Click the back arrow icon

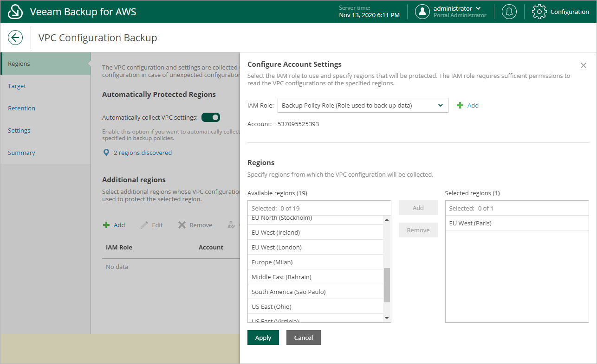[15, 38]
